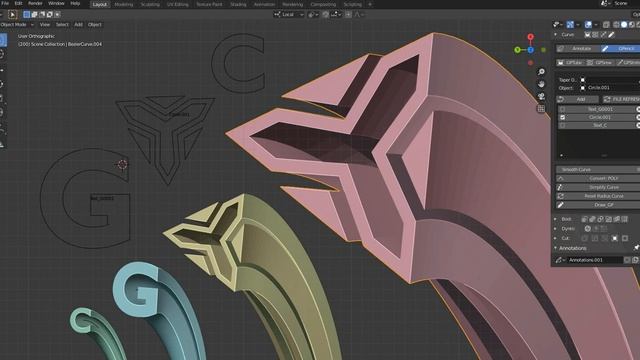The width and height of the screenshot is (640, 360).
Task: Open the Help menu
Action: point(75,3)
